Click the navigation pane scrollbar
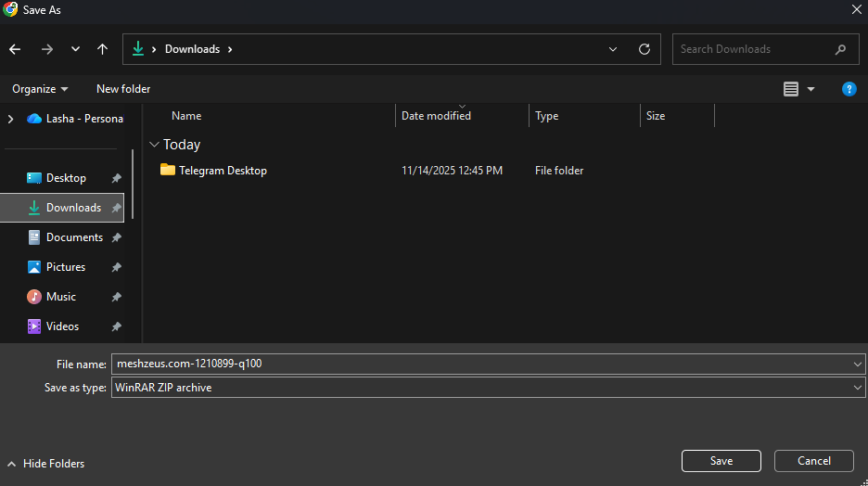This screenshot has width=868, height=486. pos(133,185)
